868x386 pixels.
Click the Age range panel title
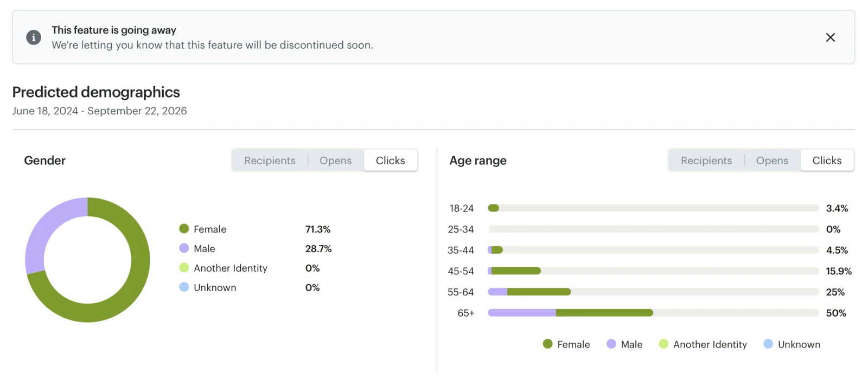(478, 160)
